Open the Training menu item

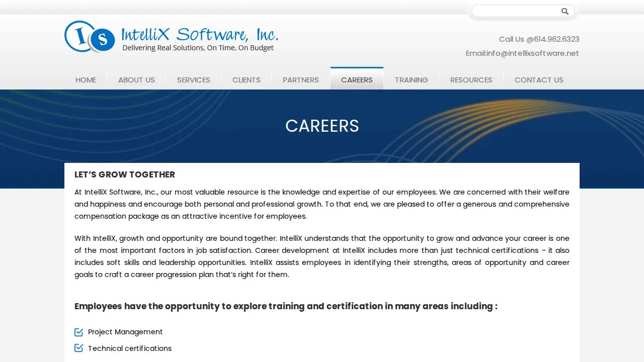tap(411, 80)
